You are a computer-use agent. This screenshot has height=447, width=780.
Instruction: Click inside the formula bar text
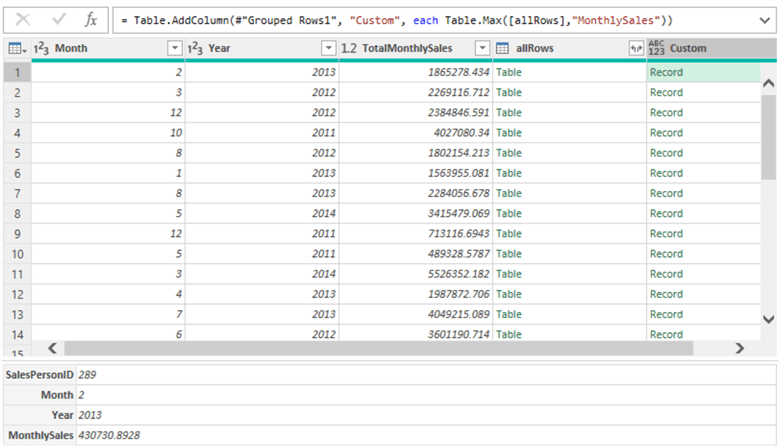400,19
